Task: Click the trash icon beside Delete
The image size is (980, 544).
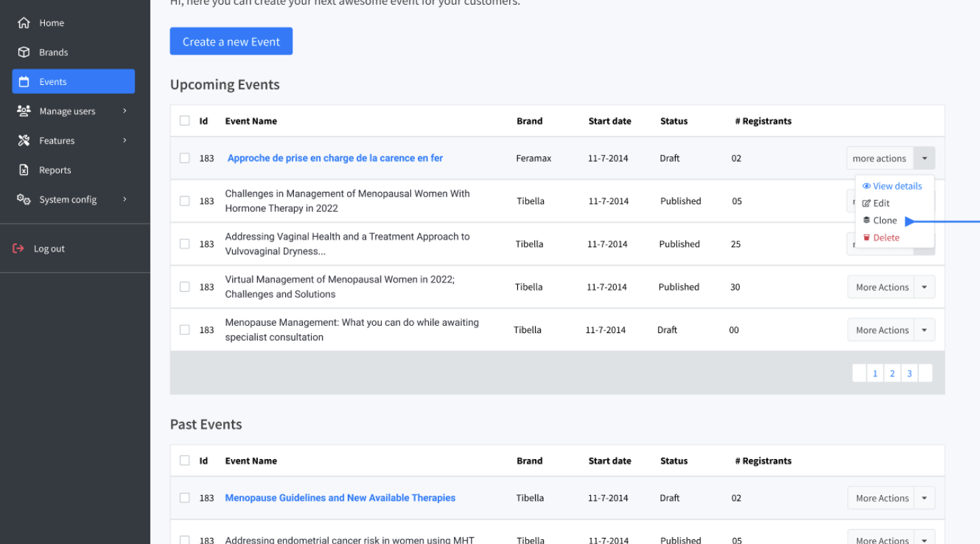Action: coord(866,238)
